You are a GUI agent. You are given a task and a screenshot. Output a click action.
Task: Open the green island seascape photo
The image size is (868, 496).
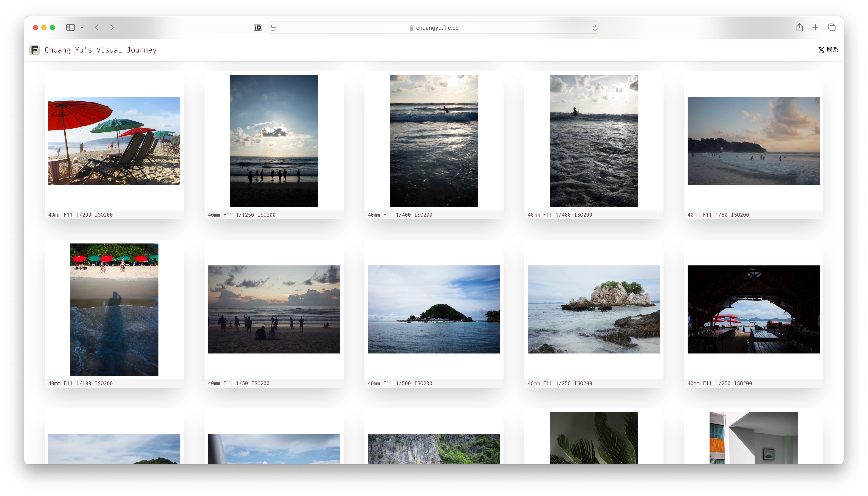point(434,309)
